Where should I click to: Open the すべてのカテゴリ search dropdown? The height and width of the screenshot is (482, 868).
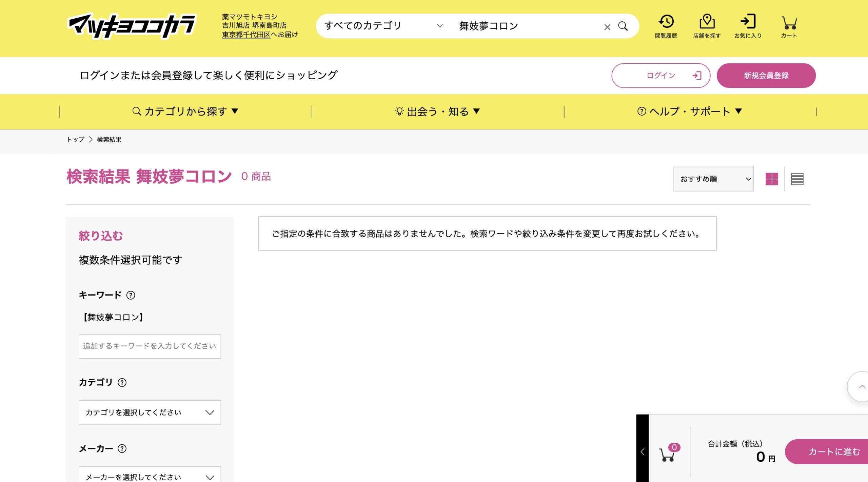383,26
